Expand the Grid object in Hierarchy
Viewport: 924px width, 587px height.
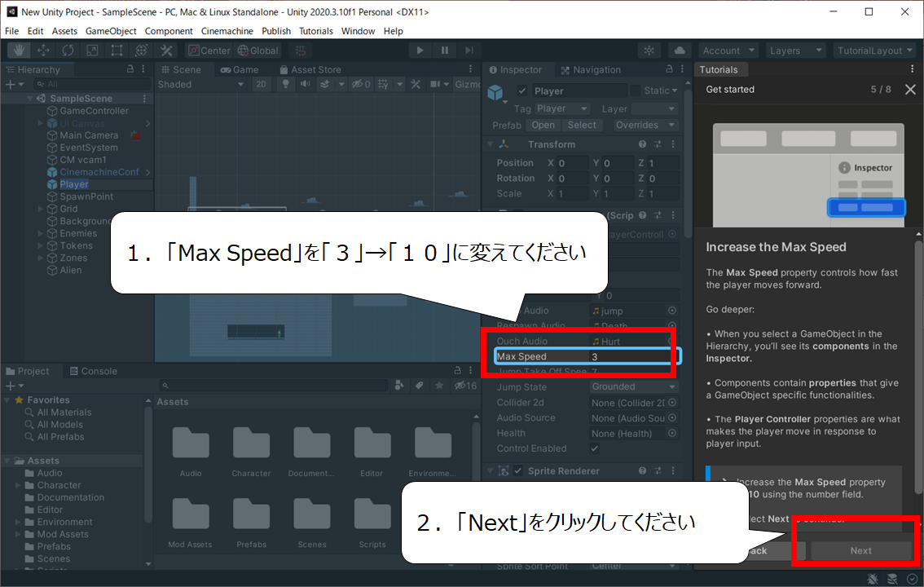point(40,209)
